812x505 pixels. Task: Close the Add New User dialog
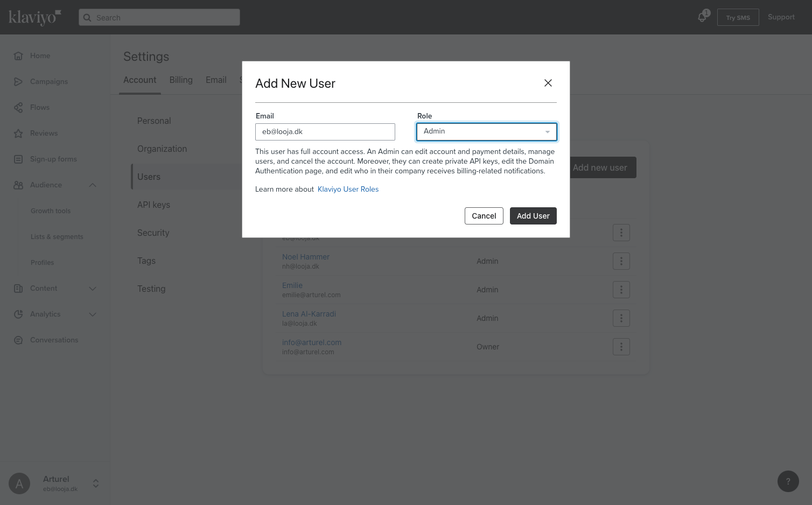point(548,83)
